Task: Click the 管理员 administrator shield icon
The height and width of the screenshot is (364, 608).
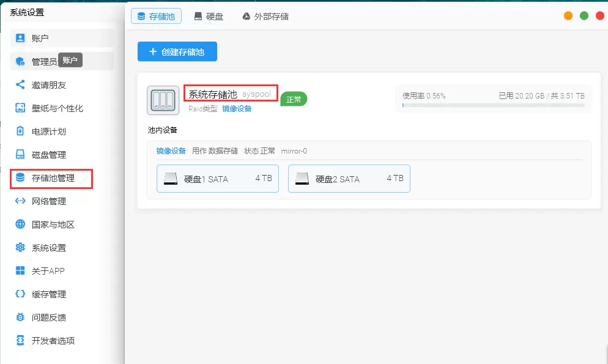Action: [20, 61]
